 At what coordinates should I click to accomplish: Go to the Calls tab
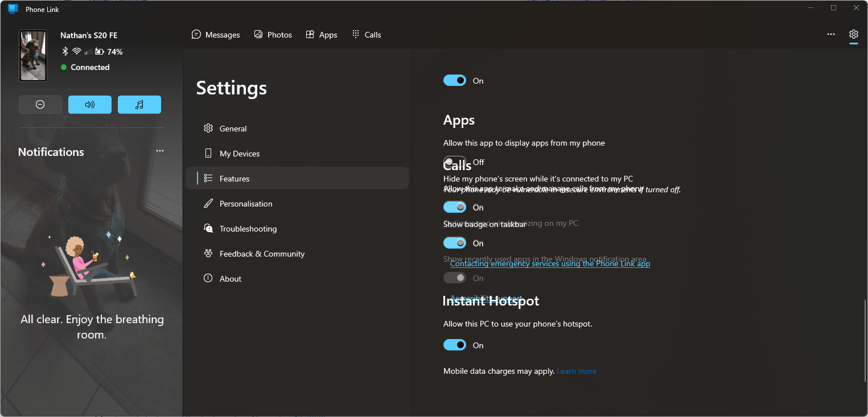tap(367, 35)
